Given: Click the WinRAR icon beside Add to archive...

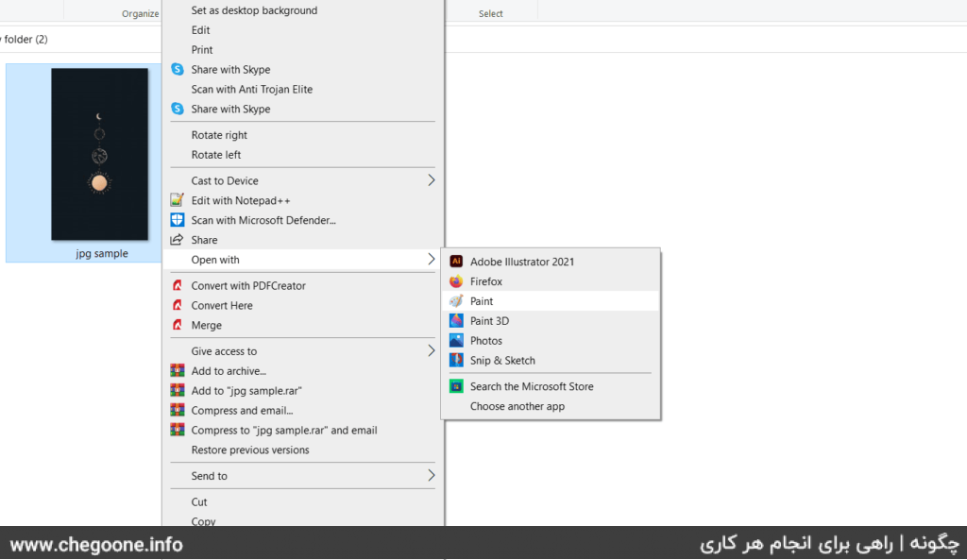Looking at the screenshot, I should point(177,370).
